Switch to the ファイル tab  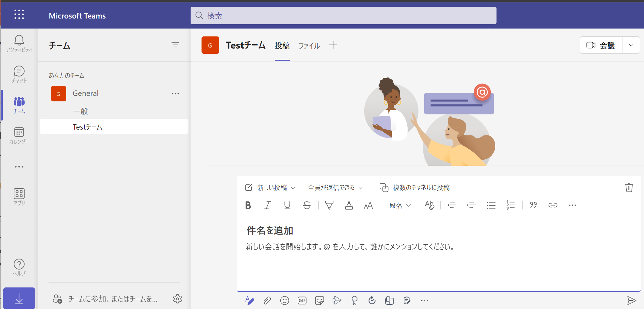[x=309, y=46]
